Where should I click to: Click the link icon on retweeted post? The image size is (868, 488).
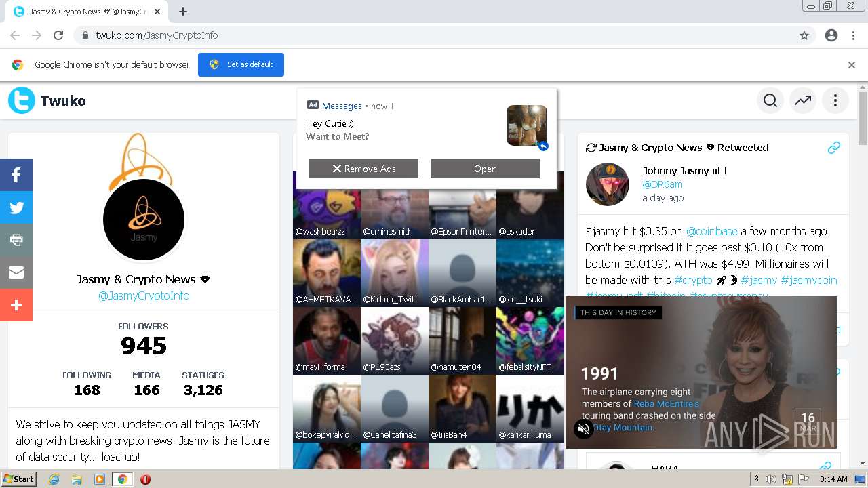pos(834,148)
